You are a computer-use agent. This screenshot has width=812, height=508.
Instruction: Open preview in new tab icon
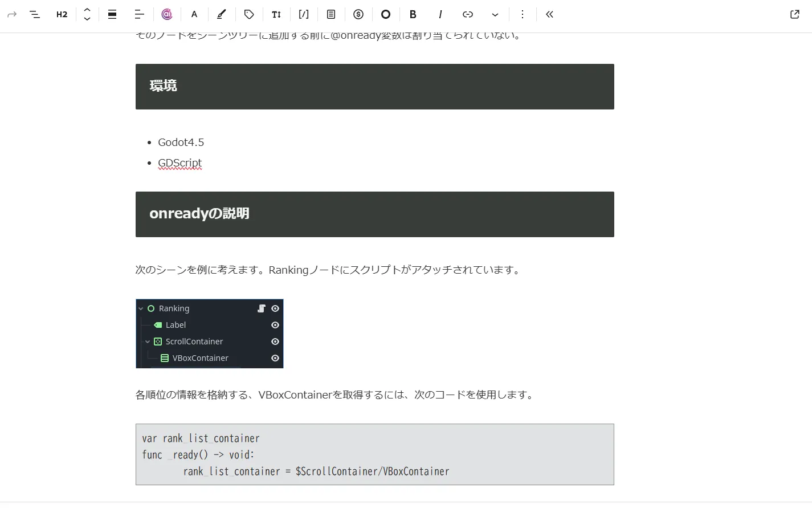click(795, 14)
